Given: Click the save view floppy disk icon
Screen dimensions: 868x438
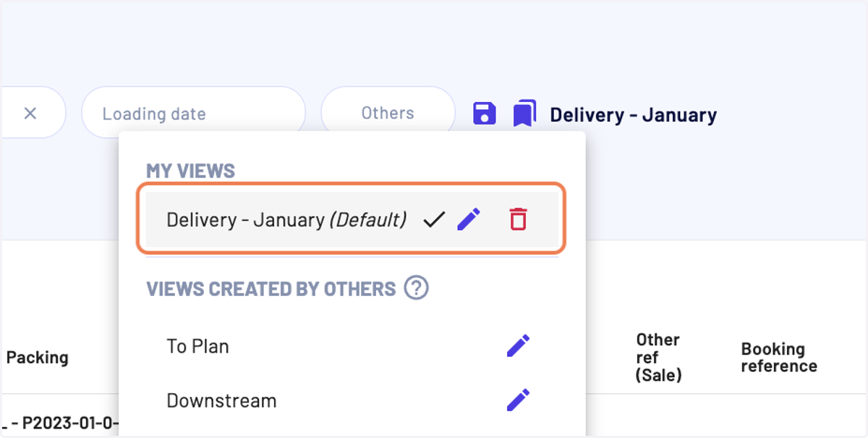Looking at the screenshot, I should [485, 114].
